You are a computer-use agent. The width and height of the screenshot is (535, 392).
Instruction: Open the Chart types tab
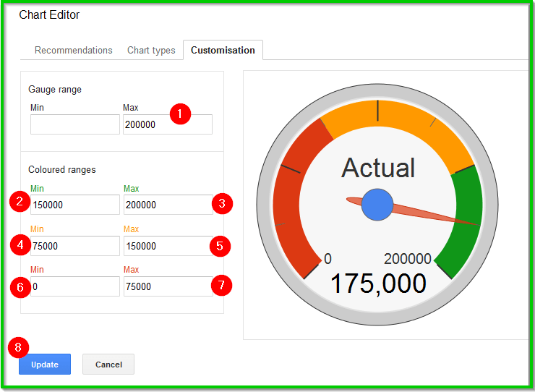coord(151,51)
